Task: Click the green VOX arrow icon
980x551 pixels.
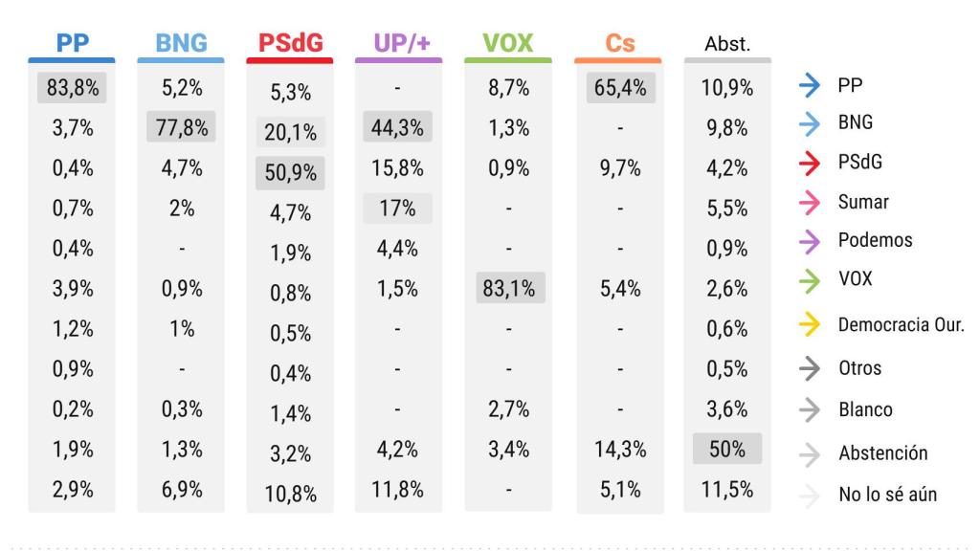Action: [x=810, y=280]
